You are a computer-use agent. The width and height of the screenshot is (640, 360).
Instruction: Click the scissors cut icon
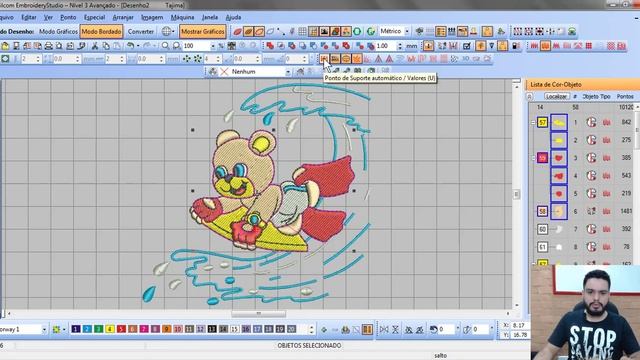(x=95, y=46)
